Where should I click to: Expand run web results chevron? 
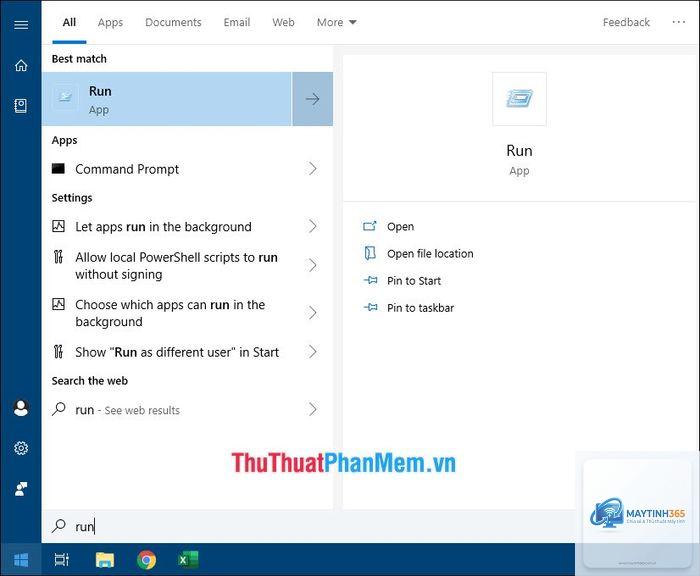point(313,409)
